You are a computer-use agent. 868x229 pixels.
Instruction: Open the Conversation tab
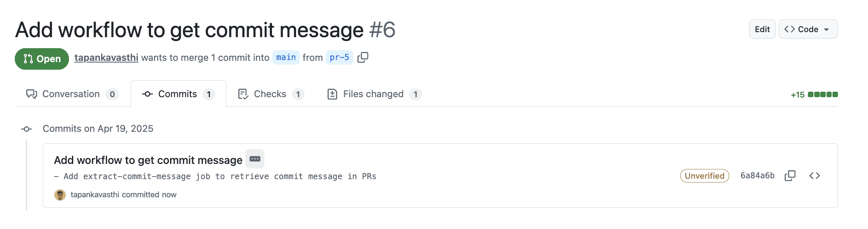click(72, 94)
